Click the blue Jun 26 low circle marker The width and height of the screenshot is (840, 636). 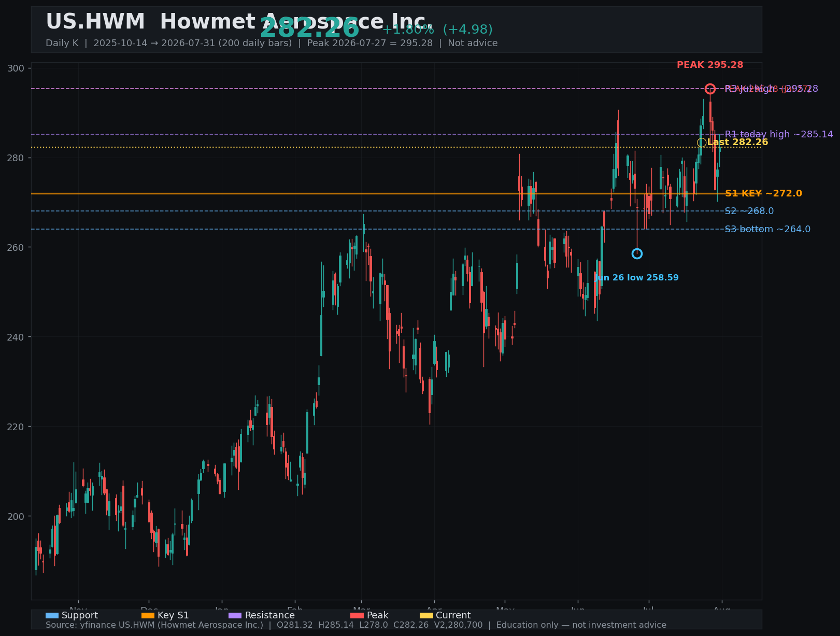(x=637, y=253)
